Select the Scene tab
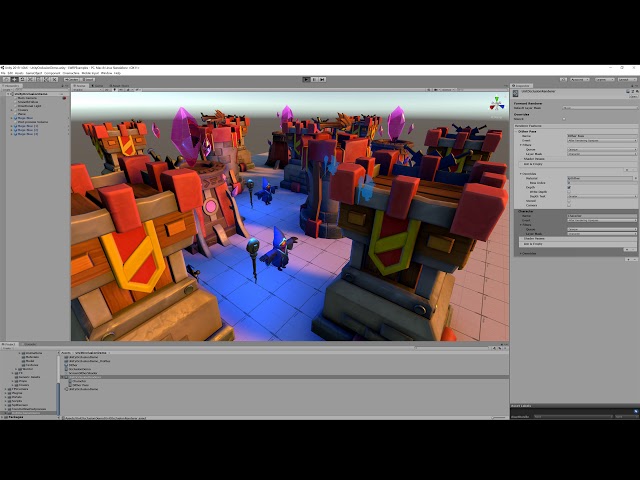 (80, 86)
